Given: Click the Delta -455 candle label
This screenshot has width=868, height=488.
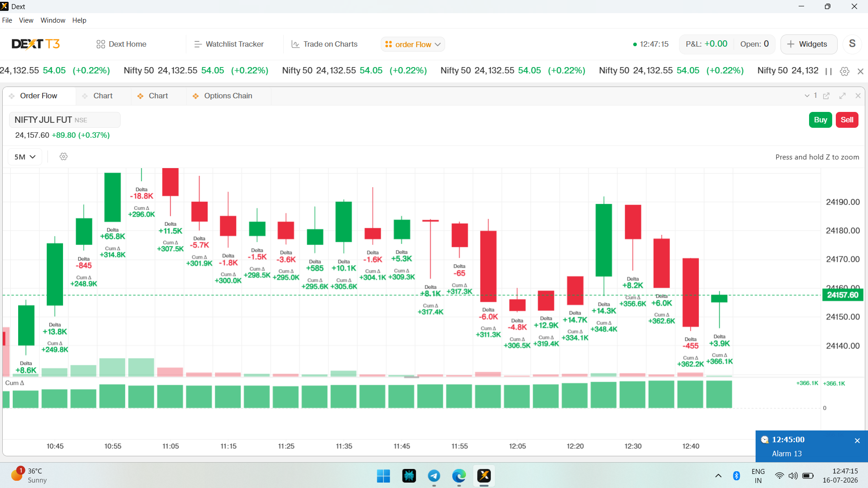Looking at the screenshot, I should tap(690, 343).
